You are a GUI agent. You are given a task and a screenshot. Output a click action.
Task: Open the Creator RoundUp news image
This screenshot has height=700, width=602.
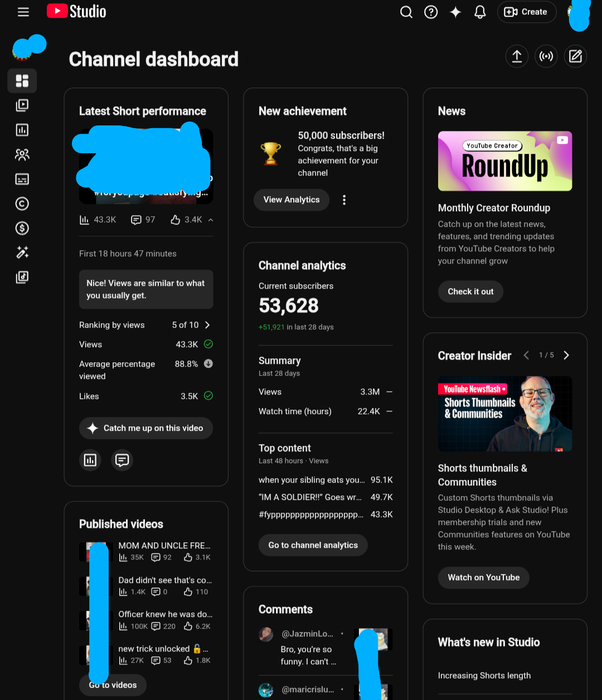click(x=505, y=161)
